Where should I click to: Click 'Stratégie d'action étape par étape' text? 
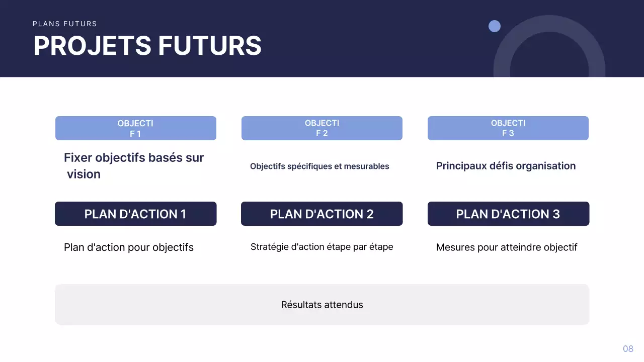(321, 247)
